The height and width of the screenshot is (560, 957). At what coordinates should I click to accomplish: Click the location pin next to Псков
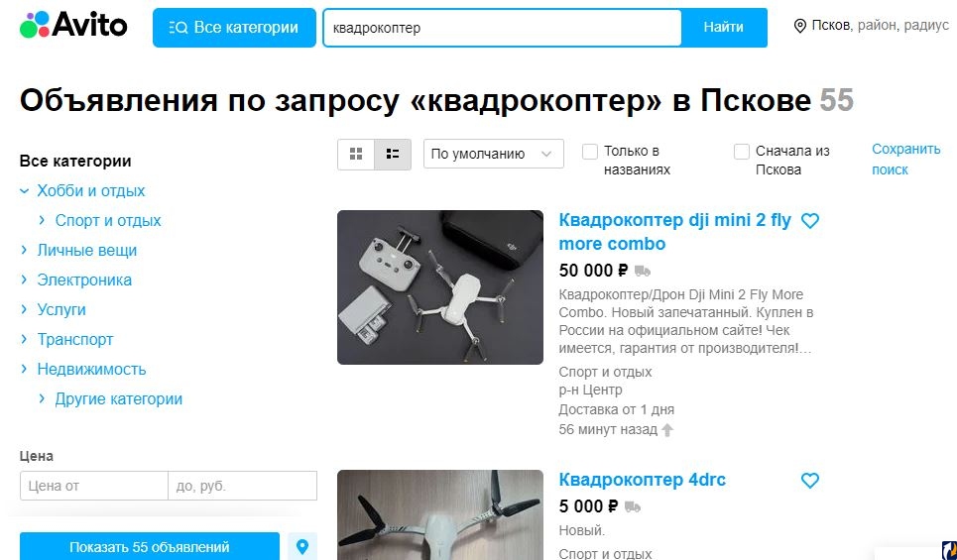point(799,26)
